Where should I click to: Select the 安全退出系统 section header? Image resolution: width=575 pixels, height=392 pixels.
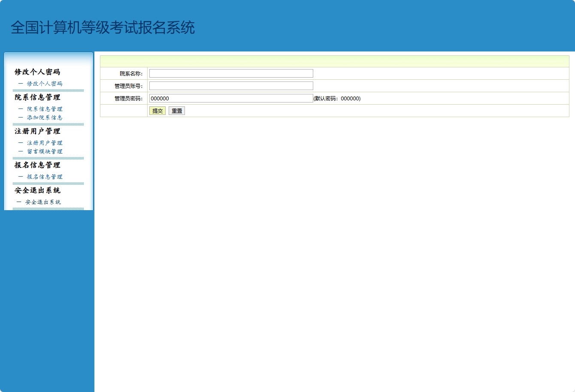click(38, 190)
